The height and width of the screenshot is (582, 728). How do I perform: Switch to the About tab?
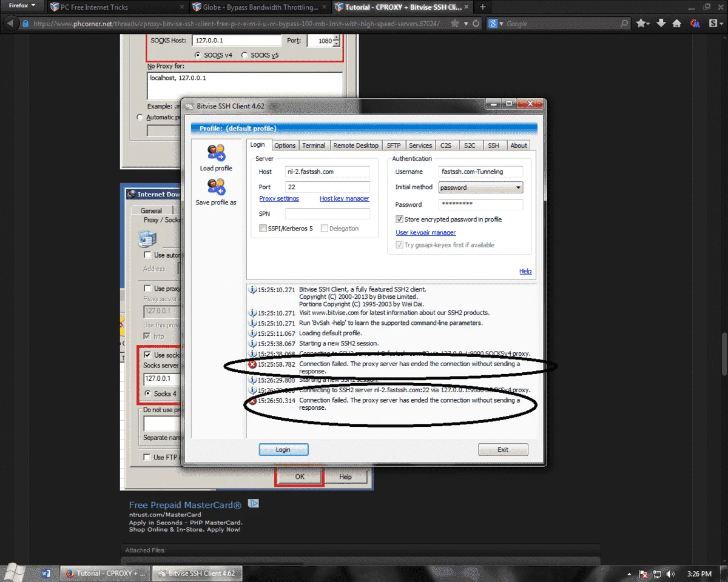coord(518,145)
